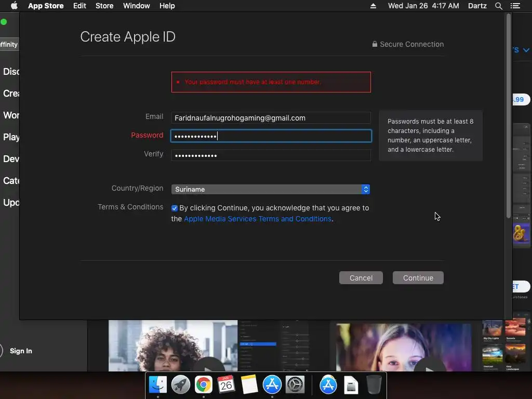Viewport: 532px width, 399px height.
Task: Open Google Chrome from the dock
Action: click(203, 385)
